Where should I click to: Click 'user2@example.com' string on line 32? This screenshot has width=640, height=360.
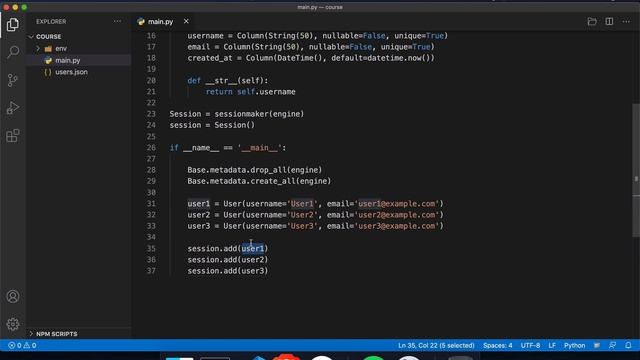pos(396,215)
